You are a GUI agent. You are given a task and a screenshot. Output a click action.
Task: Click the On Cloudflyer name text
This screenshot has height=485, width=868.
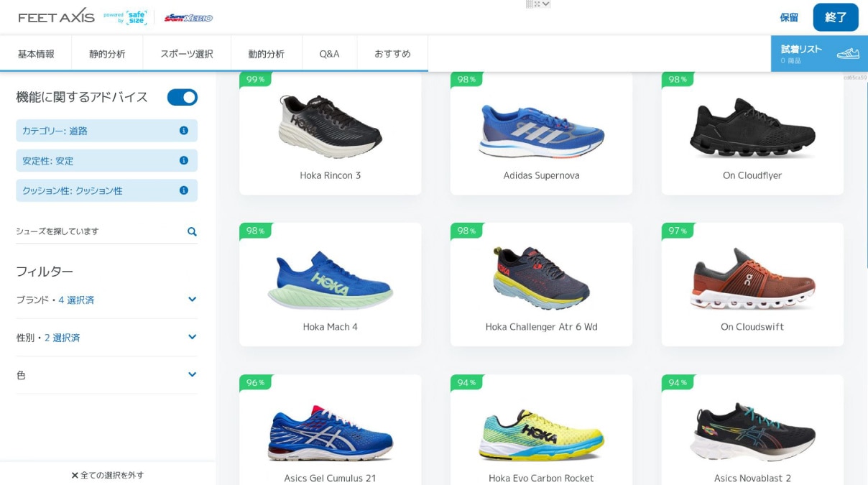click(x=752, y=175)
